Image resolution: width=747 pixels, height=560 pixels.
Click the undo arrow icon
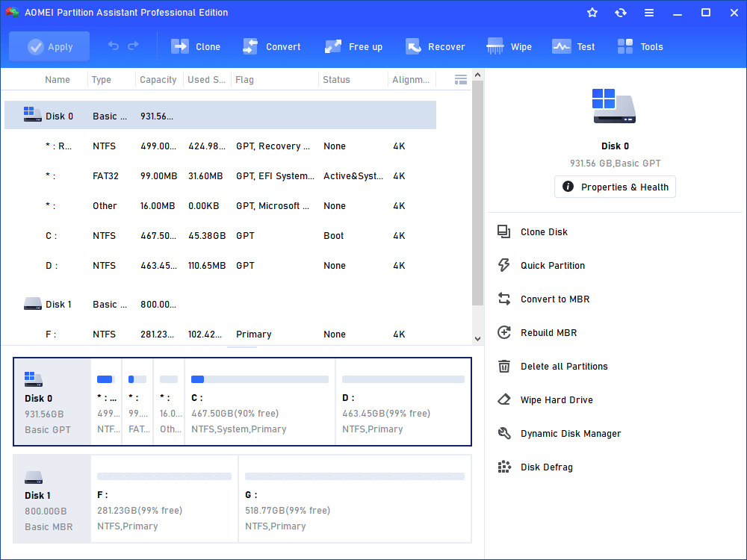point(113,46)
